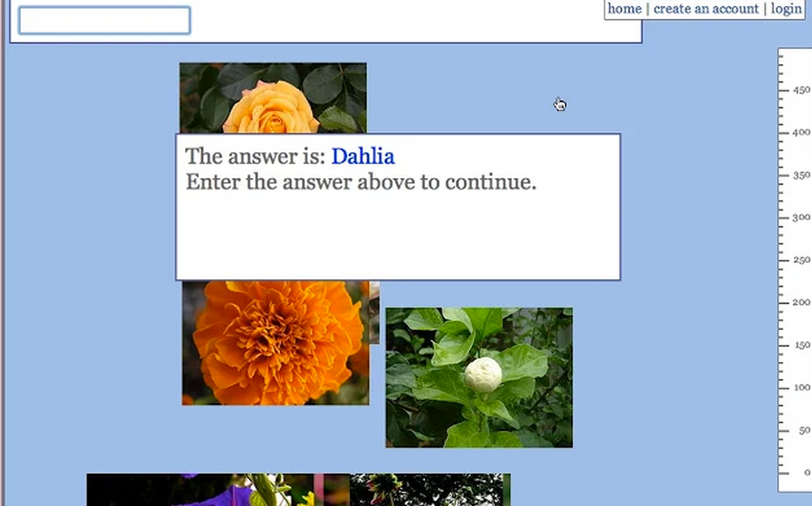Click the 100 mark on the ruler
The image size is (812, 506).
pos(800,387)
